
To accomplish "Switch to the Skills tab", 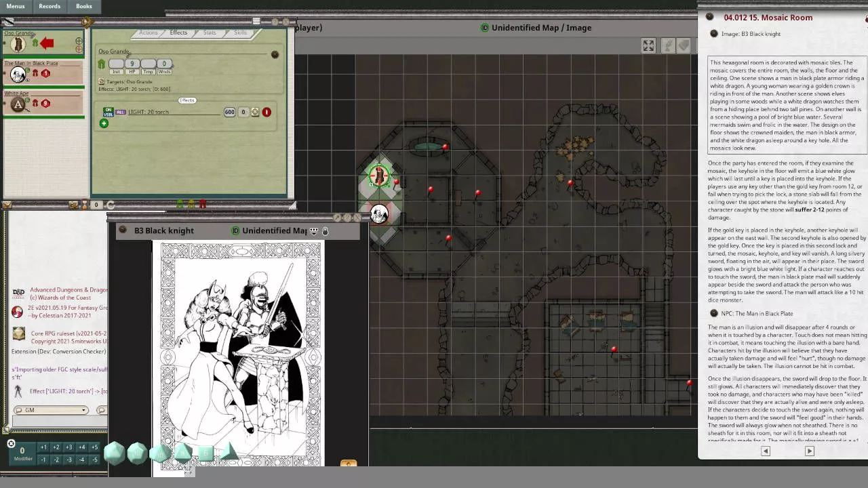I will tap(240, 33).
